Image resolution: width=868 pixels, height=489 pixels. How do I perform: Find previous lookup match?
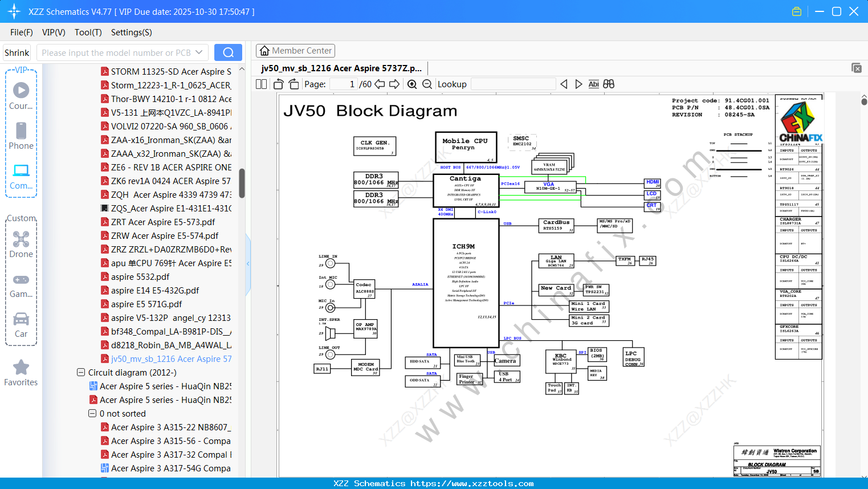(x=564, y=84)
